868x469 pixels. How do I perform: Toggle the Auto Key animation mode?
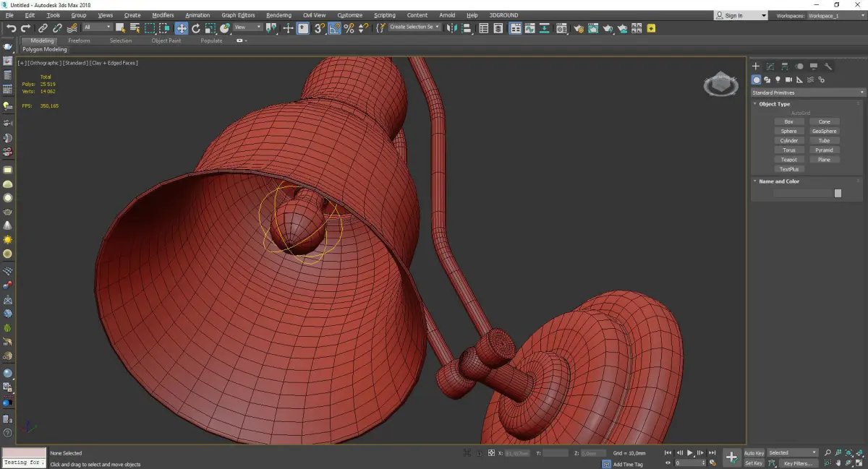(754, 453)
